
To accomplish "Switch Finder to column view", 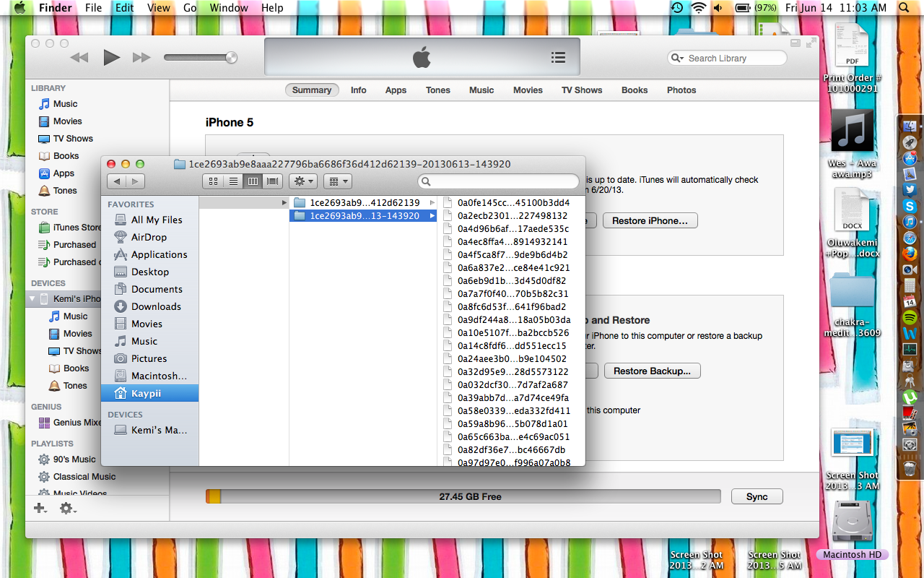I will pyautogui.click(x=253, y=181).
